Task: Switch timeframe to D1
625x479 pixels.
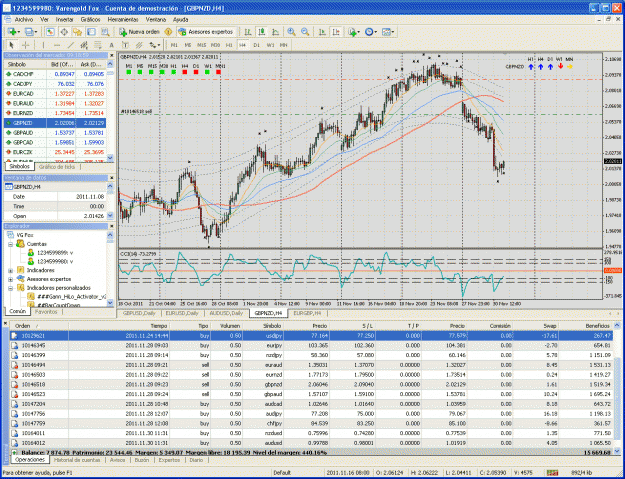Action: pos(256,45)
